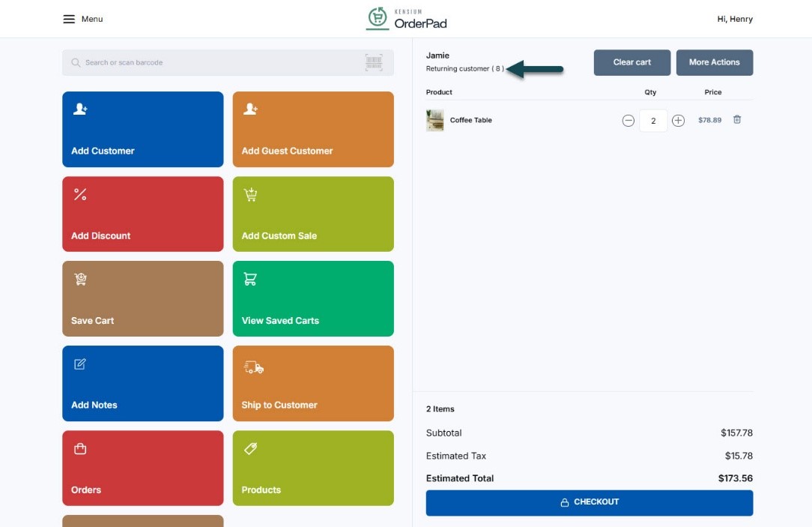The height and width of the screenshot is (527, 812).
Task: Click the Product column header
Action: pos(439,92)
